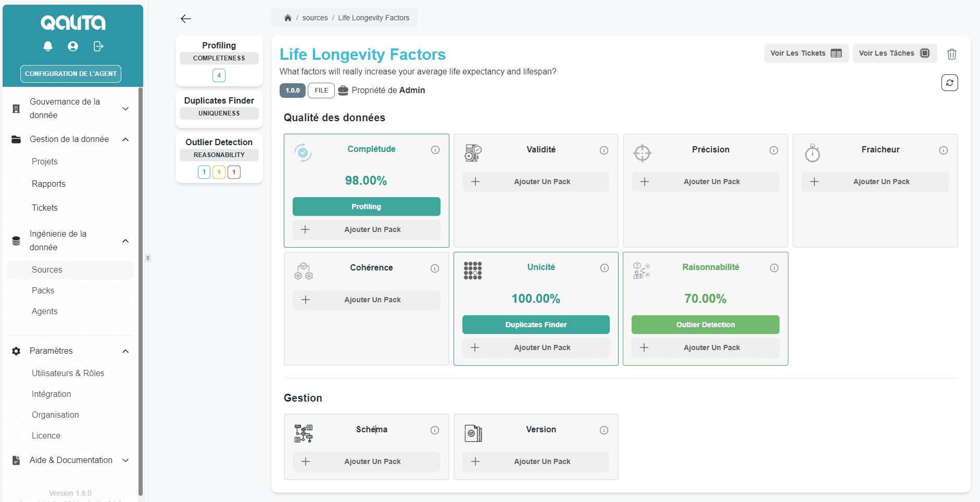Expand the Gouvernance de la donnée section
This screenshot has width=980, height=502.
125,108
